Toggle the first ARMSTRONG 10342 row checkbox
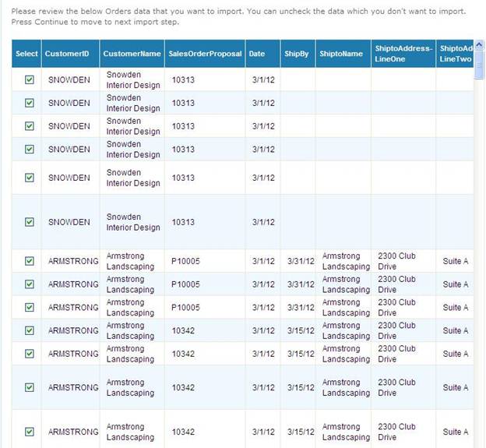Viewport: 486px width, 448px height. [30, 330]
